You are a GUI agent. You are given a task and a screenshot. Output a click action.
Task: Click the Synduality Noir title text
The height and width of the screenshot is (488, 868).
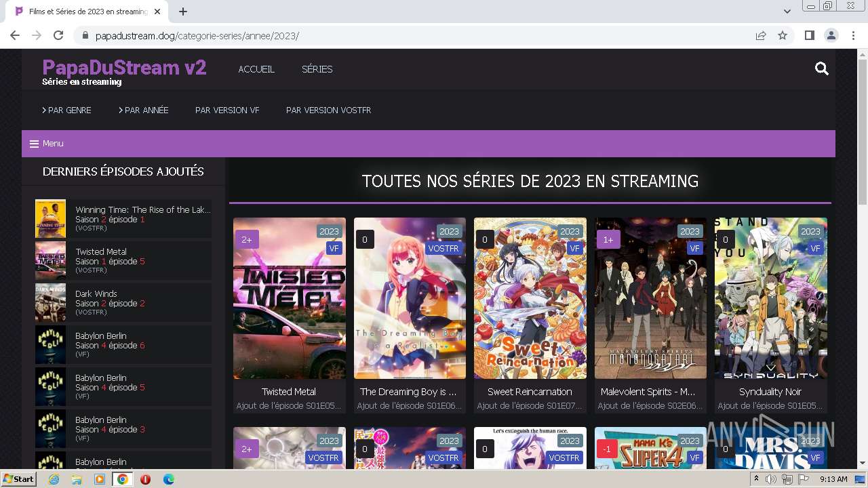770,392
